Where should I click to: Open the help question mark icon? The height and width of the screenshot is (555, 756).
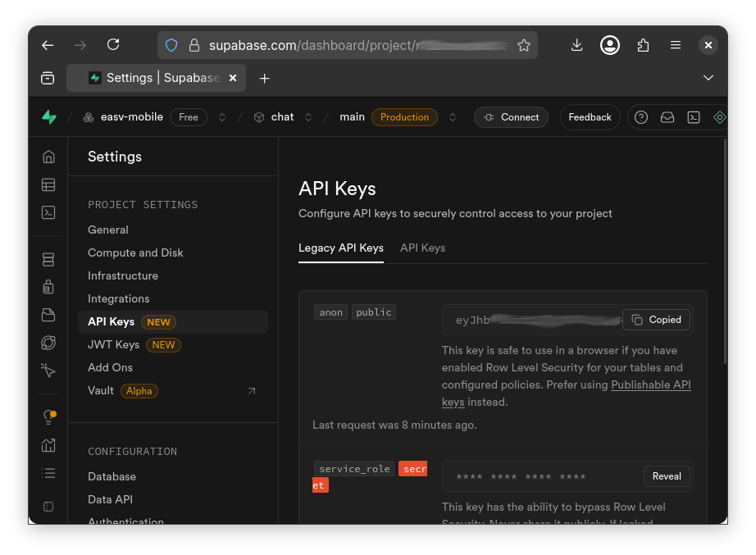(x=640, y=117)
